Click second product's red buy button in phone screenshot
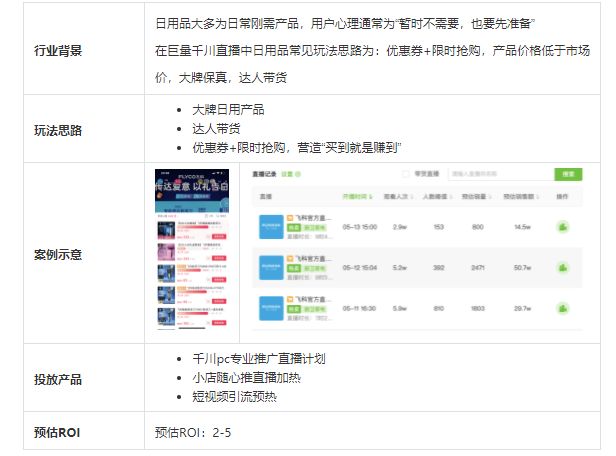The width and height of the screenshot is (616, 456). tap(219, 258)
